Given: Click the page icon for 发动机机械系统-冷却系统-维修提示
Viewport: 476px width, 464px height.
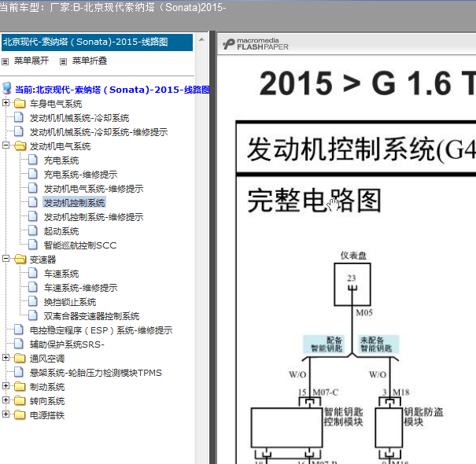Looking at the screenshot, I should pos(19,131).
